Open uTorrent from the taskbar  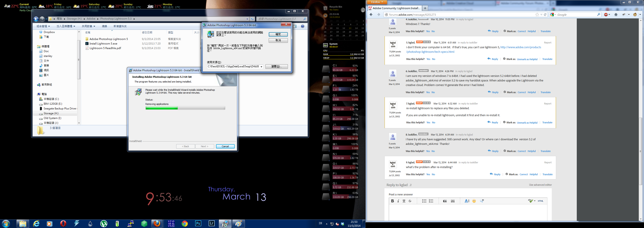(x=104, y=223)
